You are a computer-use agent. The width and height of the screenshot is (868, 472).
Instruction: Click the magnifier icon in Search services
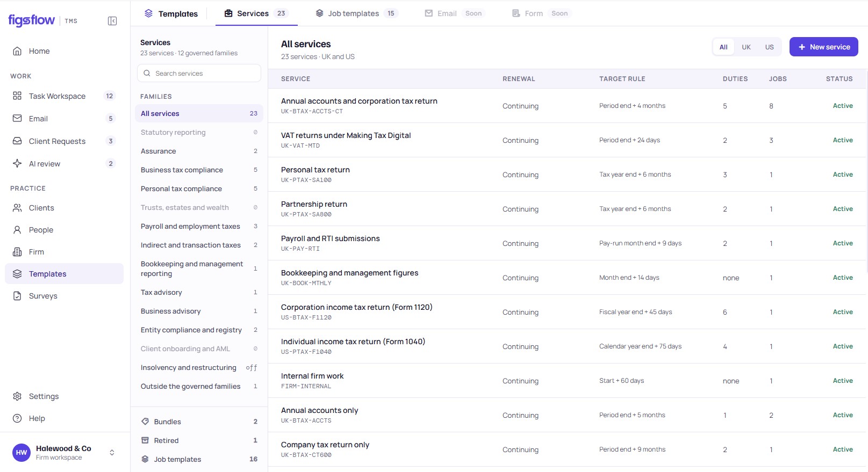click(147, 73)
